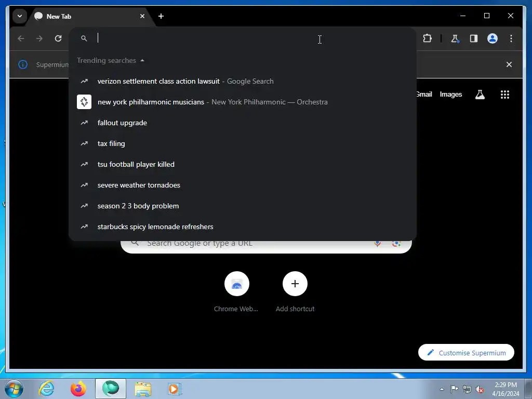Screen dimensions: 532x399
Task: Reload the page
Action: (58, 38)
